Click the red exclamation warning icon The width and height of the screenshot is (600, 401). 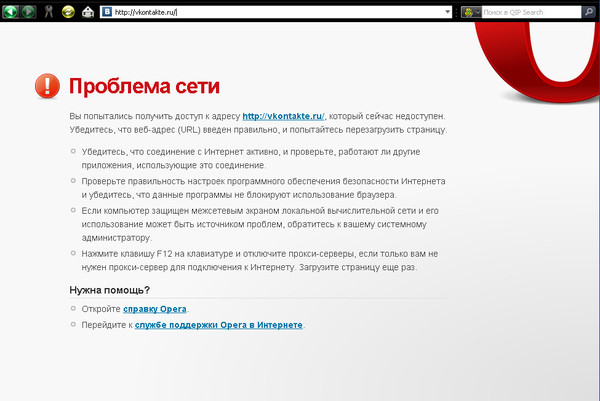coord(47,86)
